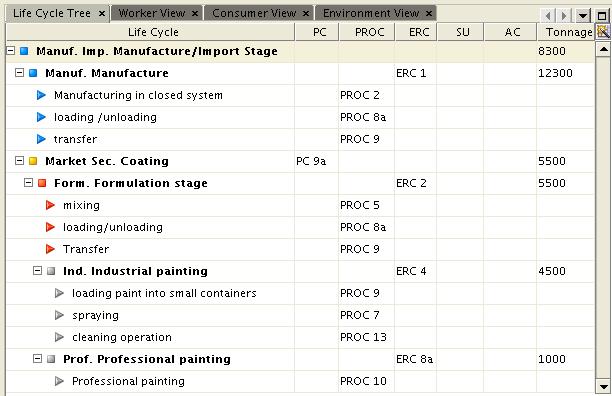
Task: Click the Tonnage column header
Action: [x=566, y=32]
